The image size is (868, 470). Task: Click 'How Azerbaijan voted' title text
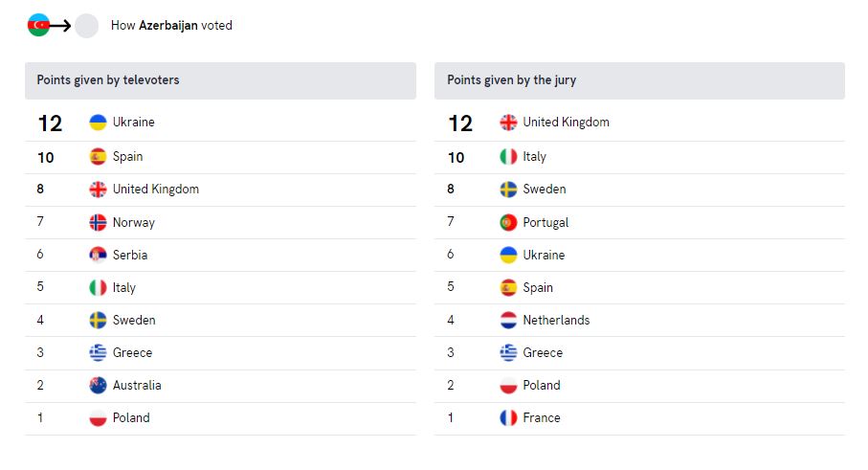click(x=171, y=26)
